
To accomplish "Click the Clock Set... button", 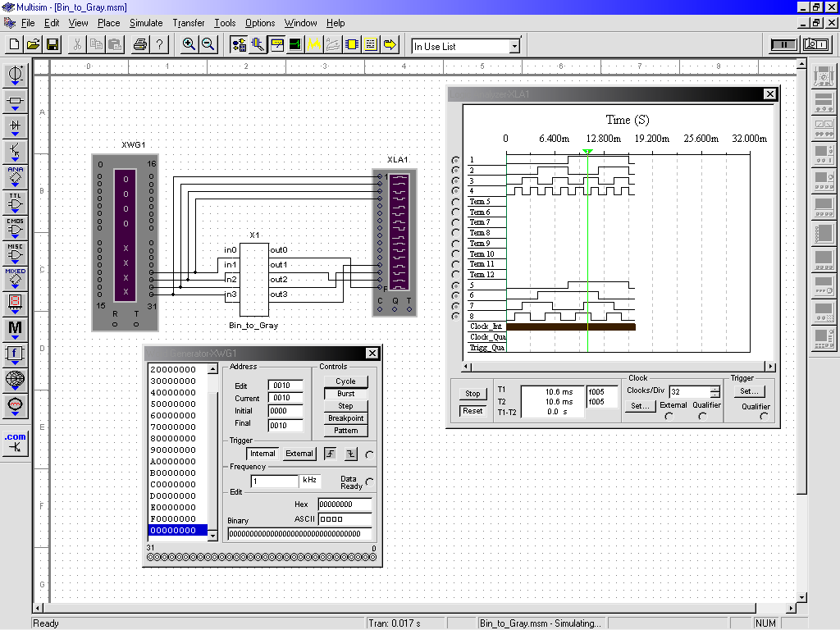I will click(x=640, y=406).
